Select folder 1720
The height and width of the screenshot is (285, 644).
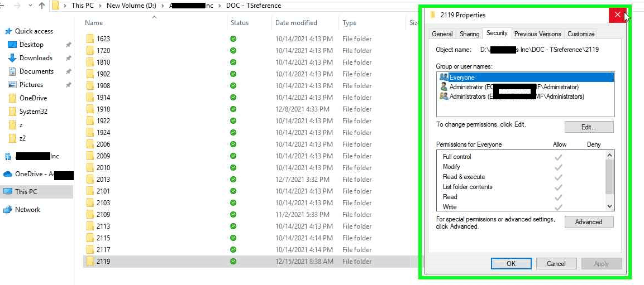[103, 51]
